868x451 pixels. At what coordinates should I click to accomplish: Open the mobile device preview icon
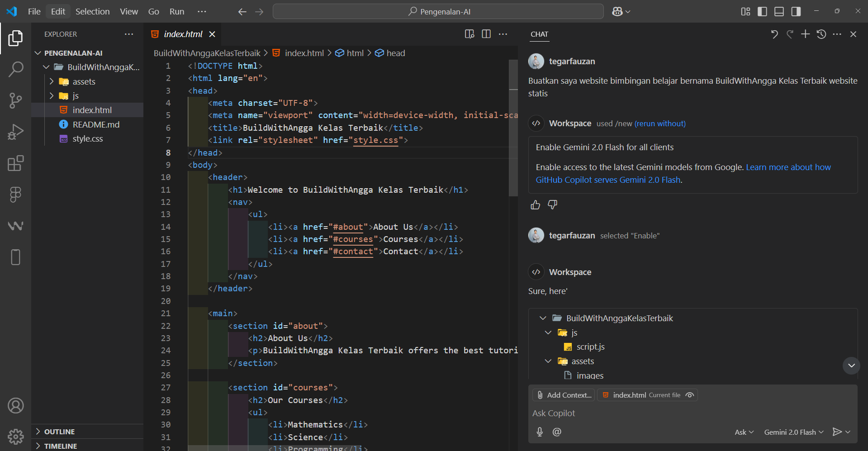point(15,257)
